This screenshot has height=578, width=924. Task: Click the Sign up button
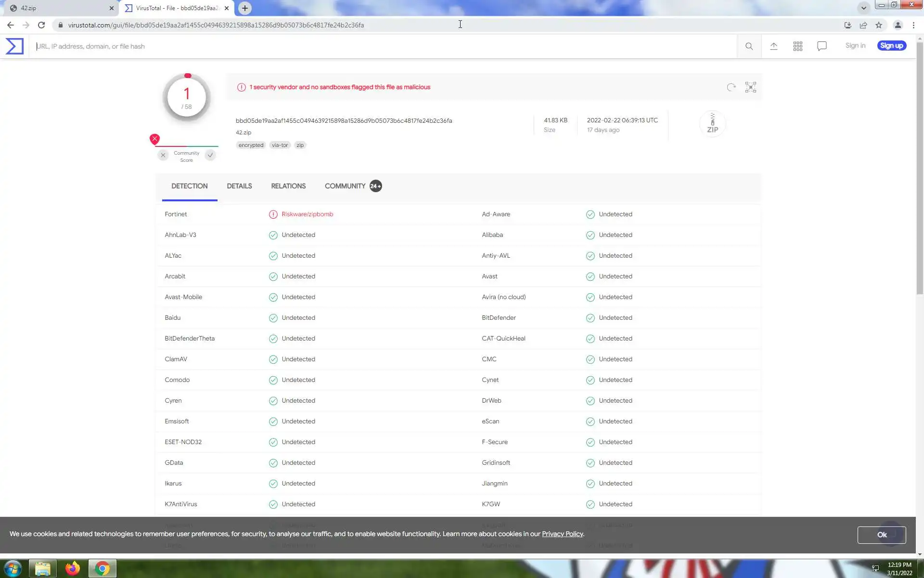tap(891, 46)
